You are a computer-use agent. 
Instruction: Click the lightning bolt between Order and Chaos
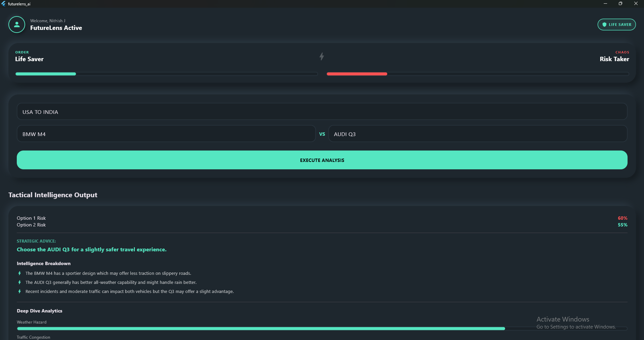point(321,56)
